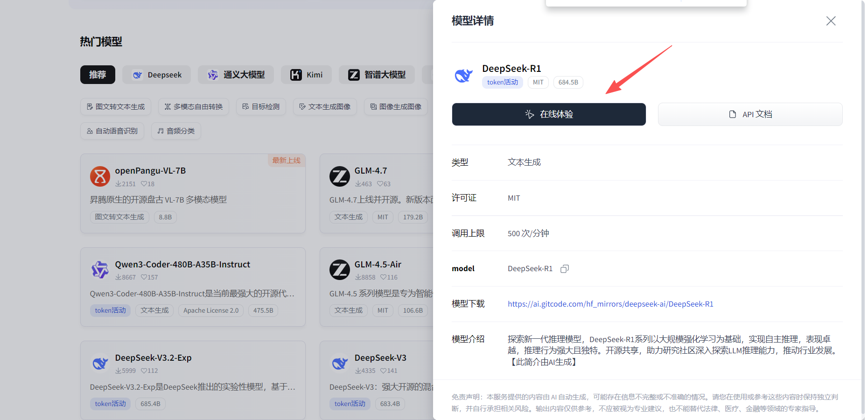Click the MIT tag under DeepSeek-R1 title
Screen dimensions: 868x420
tap(538, 82)
